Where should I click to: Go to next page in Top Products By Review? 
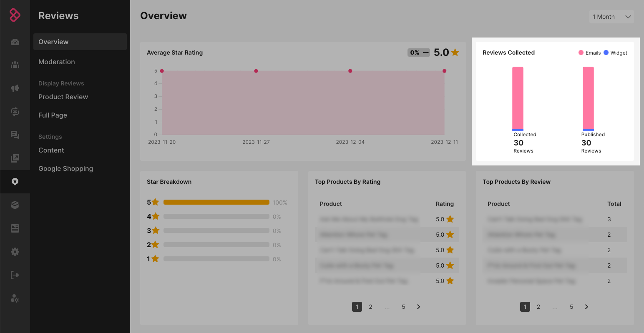tap(586, 307)
